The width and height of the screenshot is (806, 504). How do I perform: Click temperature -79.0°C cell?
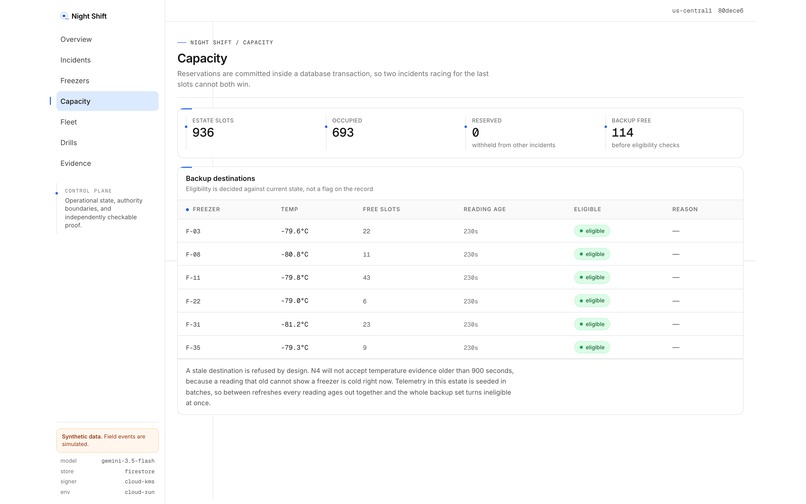point(295,300)
